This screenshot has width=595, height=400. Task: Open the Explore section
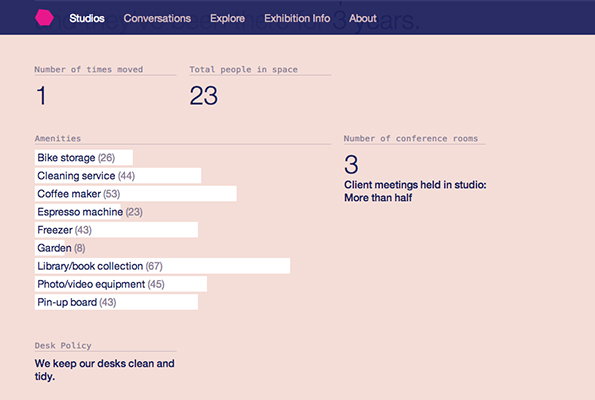click(x=227, y=18)
